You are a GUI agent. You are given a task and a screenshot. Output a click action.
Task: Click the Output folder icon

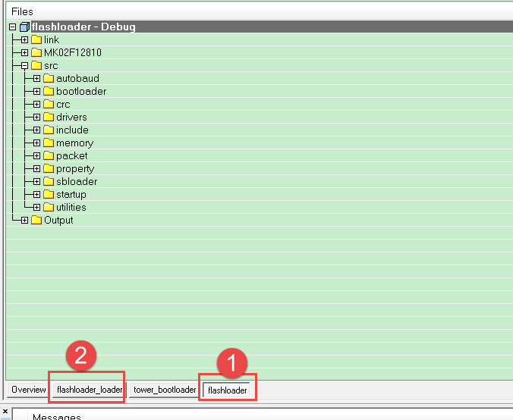[x=36, y=221]
